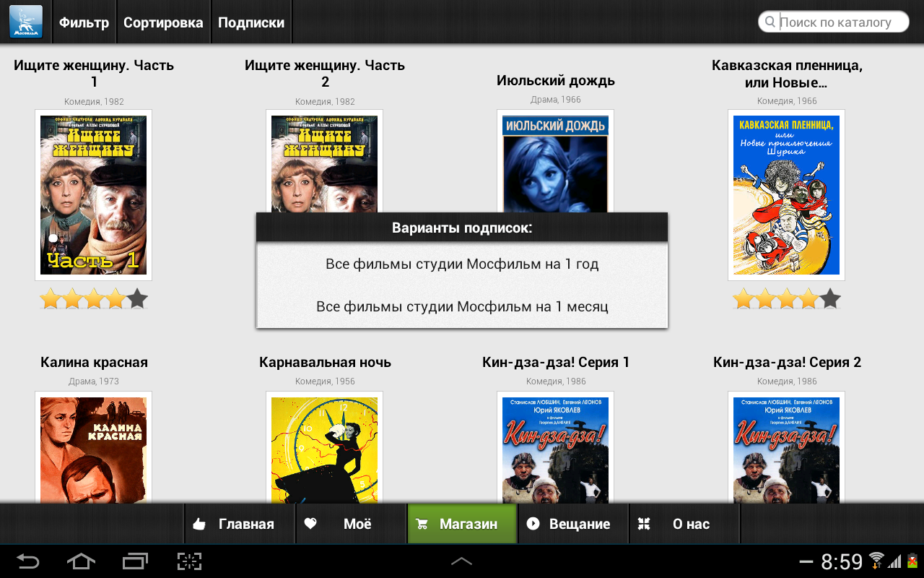
Task: Tap the Комедия, 1982 label under Часть 1
Action: click(x=94, y=102)
